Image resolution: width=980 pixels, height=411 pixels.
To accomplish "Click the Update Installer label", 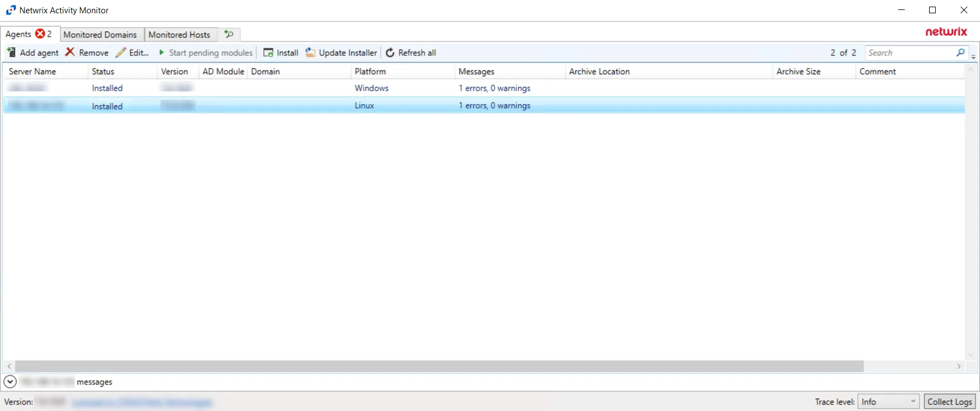I will (348, 53).
